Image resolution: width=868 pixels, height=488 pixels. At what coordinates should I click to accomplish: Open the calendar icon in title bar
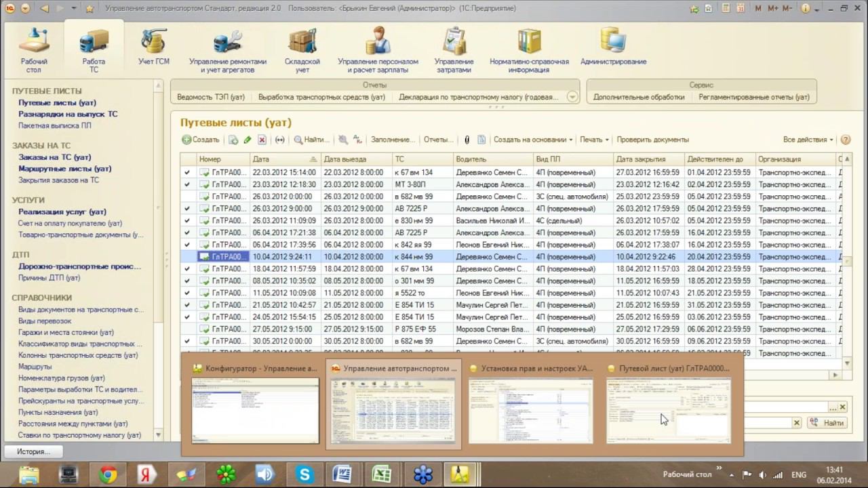coord(742,9)
